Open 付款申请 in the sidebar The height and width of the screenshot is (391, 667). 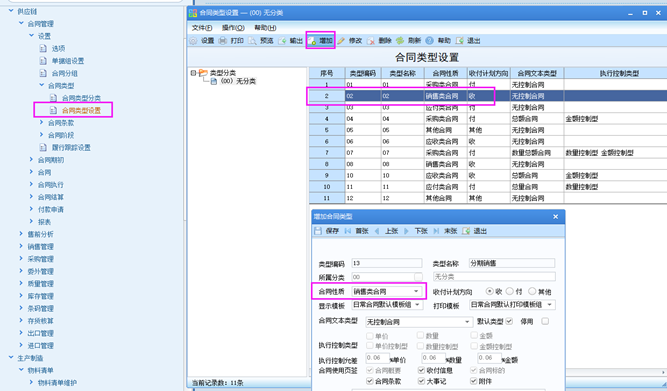click(51, 209)
